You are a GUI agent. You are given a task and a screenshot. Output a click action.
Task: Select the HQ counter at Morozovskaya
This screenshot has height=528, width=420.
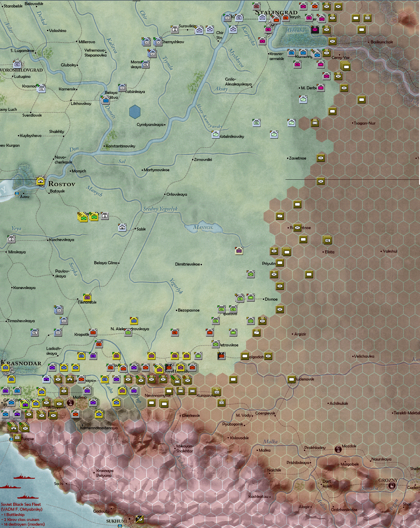146,64
